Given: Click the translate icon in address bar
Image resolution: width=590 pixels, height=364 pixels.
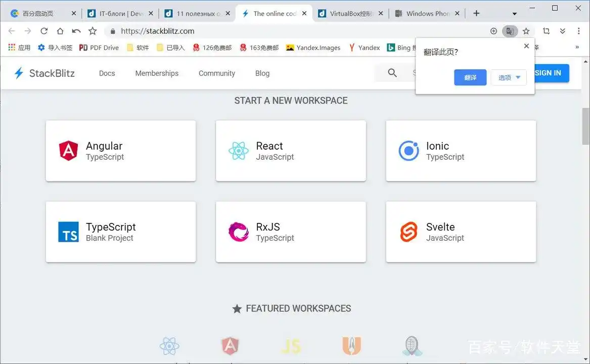Looking at the screenshot, I should tap(510, 31).
